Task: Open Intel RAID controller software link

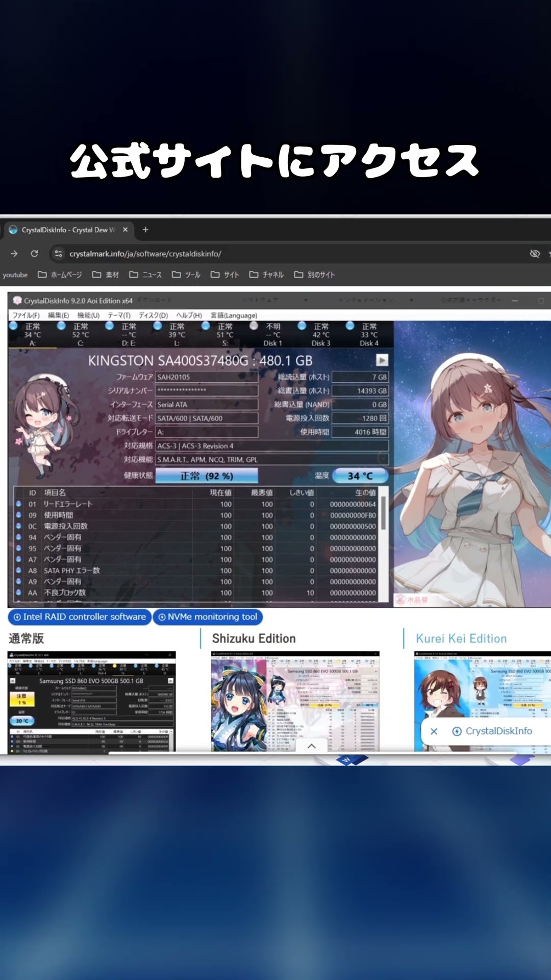Action: pyautogui.click(x=80, y=617)
